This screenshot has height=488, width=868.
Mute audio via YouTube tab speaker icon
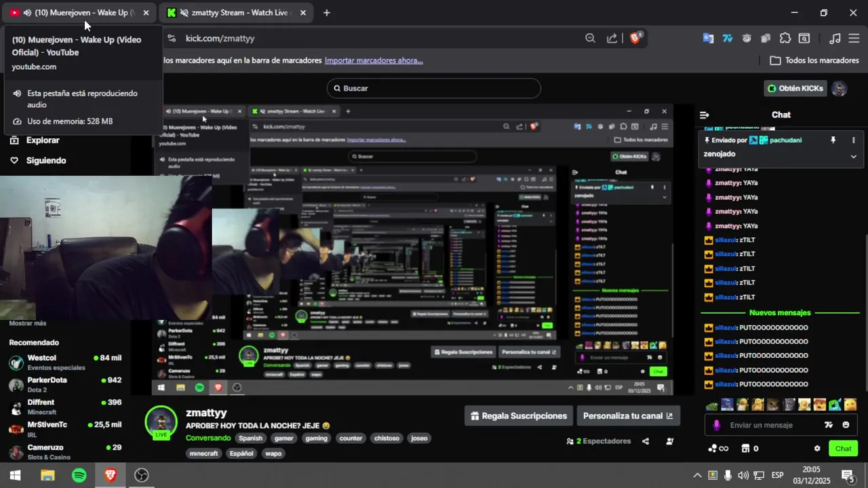pos(27,13)
